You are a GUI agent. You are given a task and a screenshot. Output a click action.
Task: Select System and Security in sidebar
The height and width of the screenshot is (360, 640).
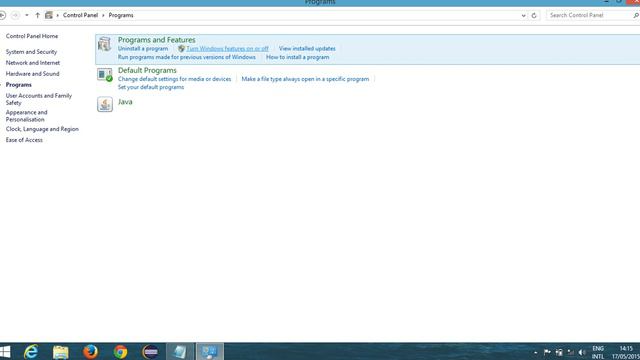click(31, 52)
